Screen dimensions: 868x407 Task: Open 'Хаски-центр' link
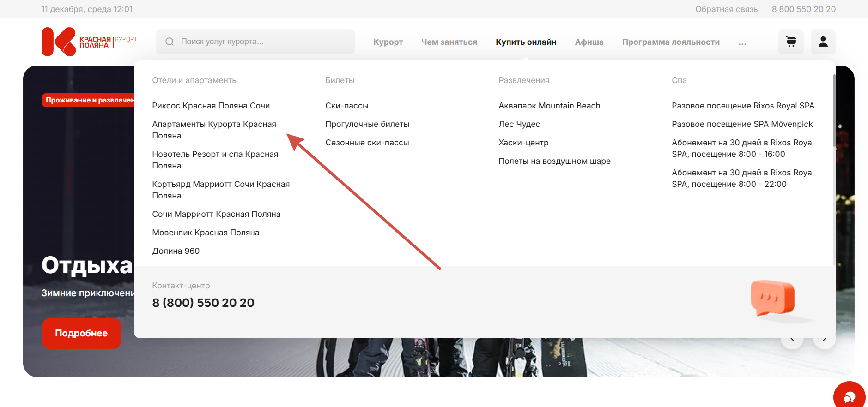(523, 143)
